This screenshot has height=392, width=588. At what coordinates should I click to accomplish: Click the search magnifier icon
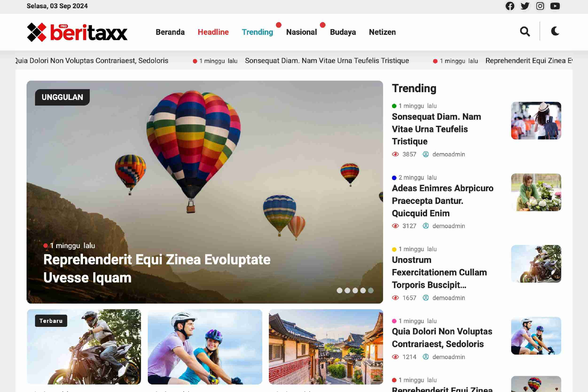click(x=525, y=32)
